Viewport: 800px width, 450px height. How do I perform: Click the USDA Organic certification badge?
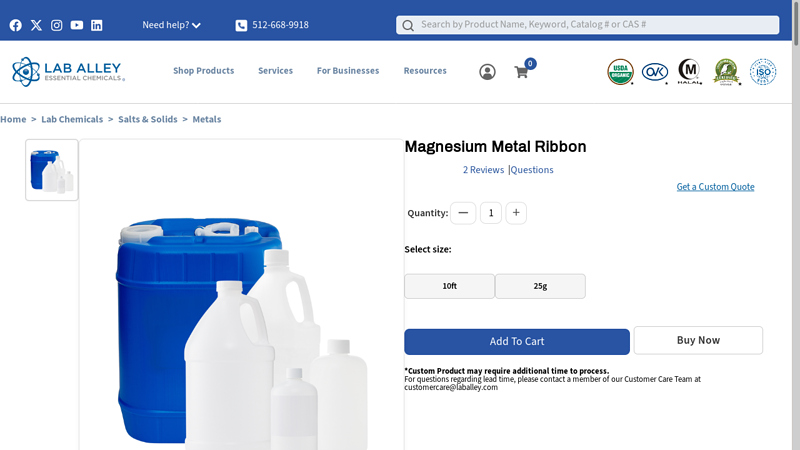click(620, 72)
